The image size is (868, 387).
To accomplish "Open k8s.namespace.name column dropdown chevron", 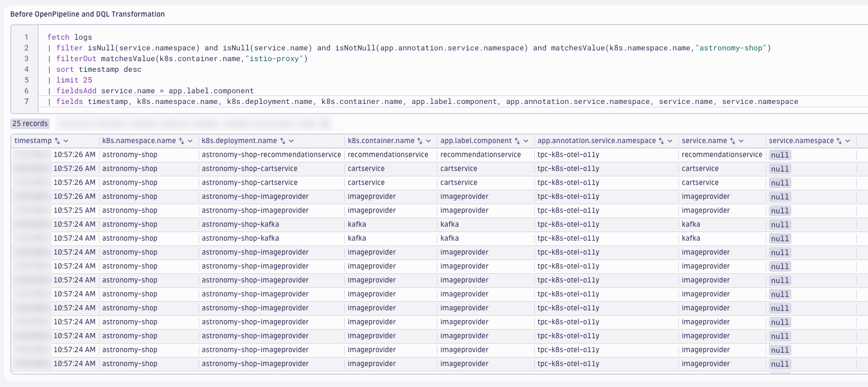I will (x=190, y=141).
